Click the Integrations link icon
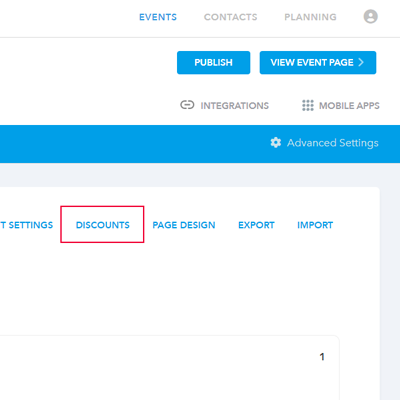 click(x=187, y=105)
